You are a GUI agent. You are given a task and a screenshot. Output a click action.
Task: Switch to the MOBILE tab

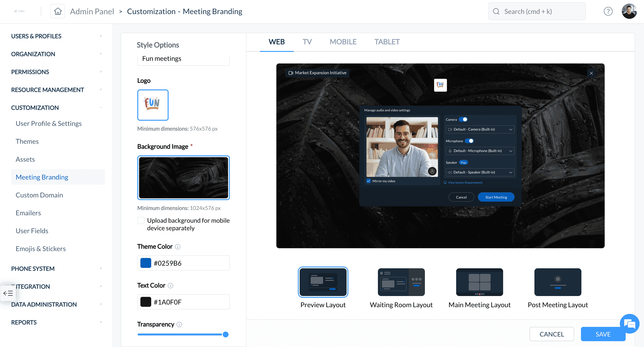(343, 42)
